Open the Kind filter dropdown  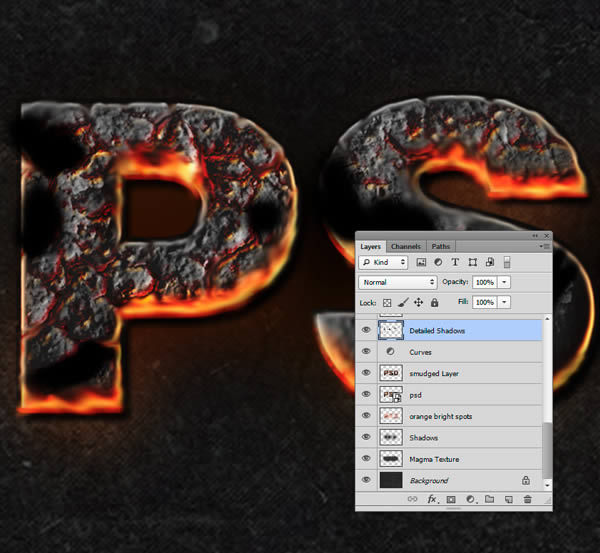coord(383,262)
